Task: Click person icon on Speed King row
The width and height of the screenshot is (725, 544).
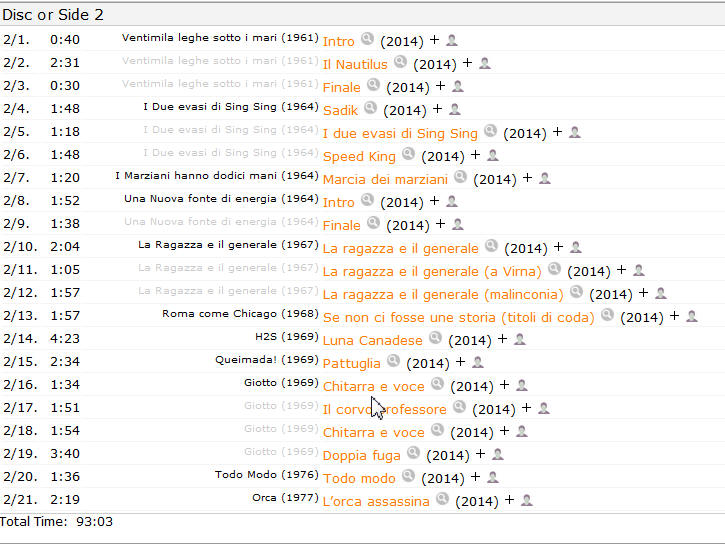Action: coord(493,155)
